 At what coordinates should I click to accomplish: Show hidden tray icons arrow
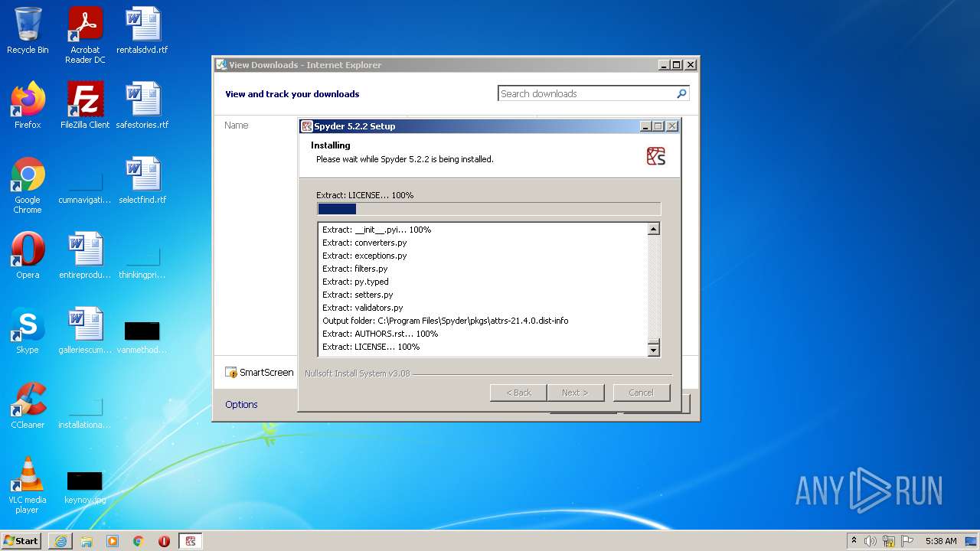coord(854,541)
